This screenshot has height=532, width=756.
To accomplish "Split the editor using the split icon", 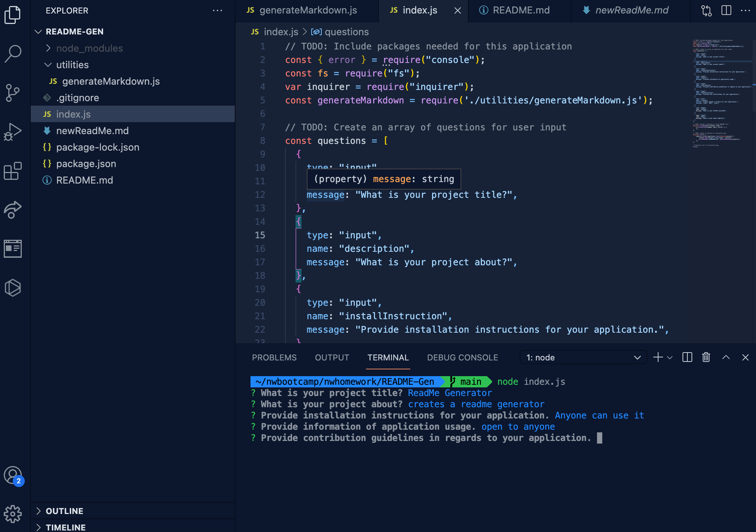I will pos(726,10).
